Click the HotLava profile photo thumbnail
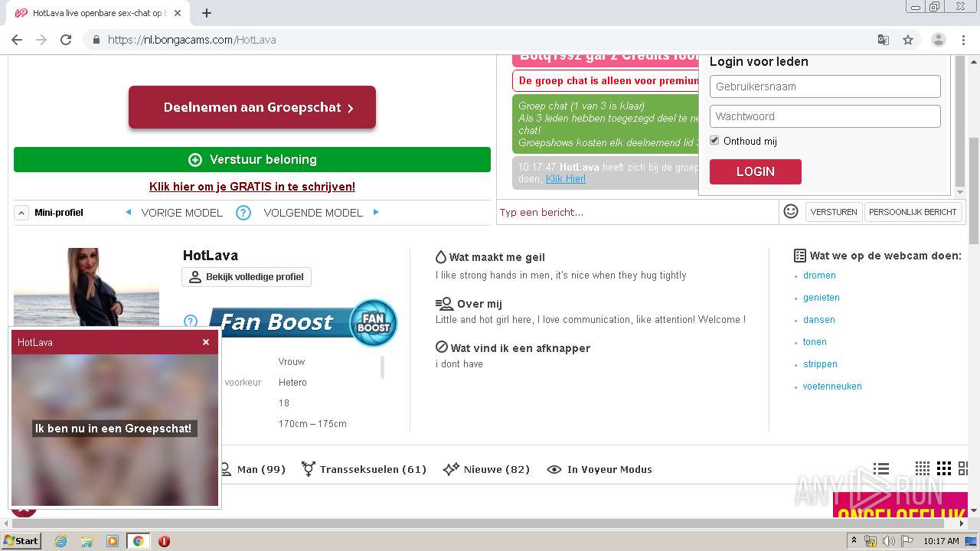Viewport: 980px width, 551px height. (x=87, y=288)
